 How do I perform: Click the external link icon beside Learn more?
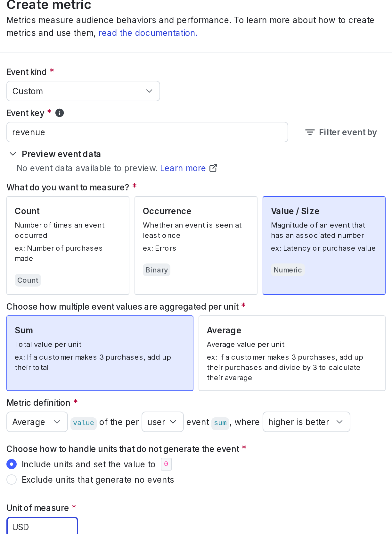coord(213,168)
